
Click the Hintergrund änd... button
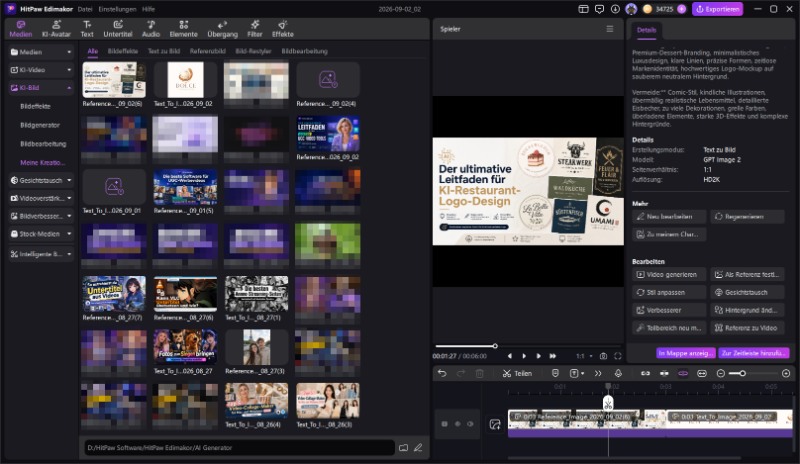(x=747, y=310)
